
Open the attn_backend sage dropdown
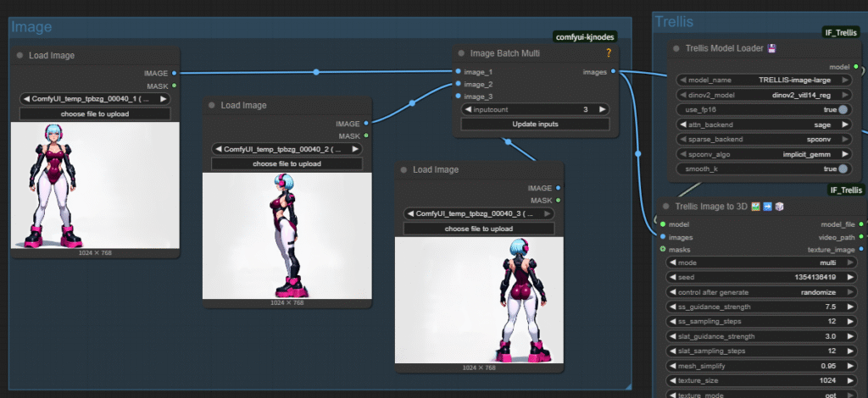point(766,124)
